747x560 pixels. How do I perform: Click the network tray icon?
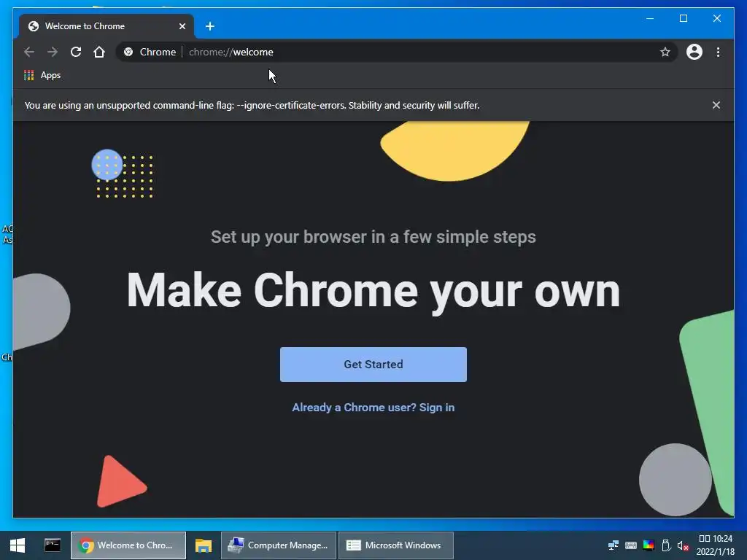(x=614, y=545)
